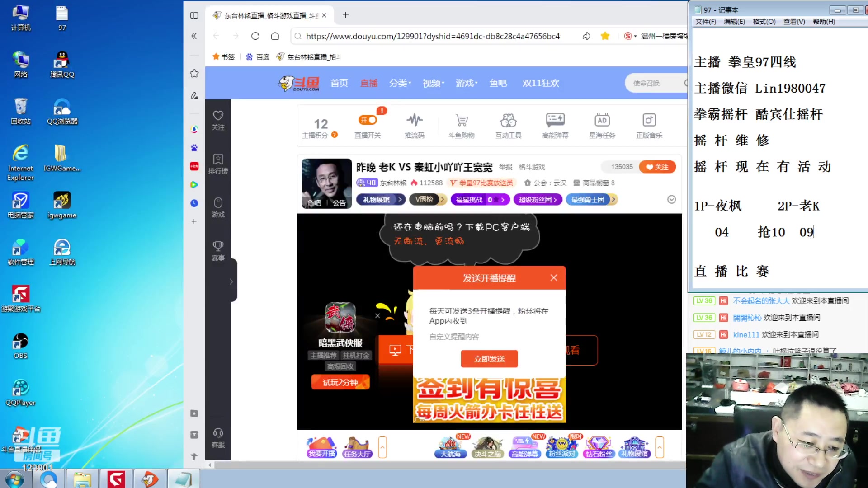868x488 pixels.
Task: Click the Windows Start button
Action: (x=15, y=479)
